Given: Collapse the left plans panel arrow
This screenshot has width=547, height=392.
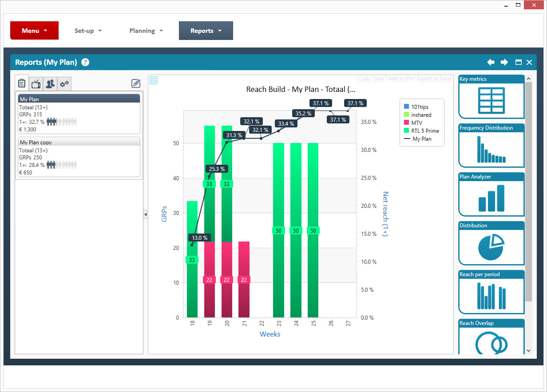Looking at the screenshot, I should coord(146,215).
